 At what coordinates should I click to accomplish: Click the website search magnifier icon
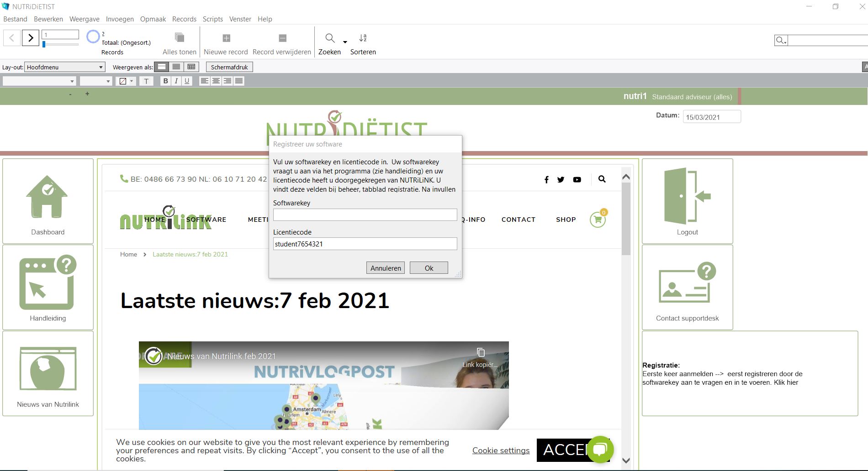[x=602, y=179]
